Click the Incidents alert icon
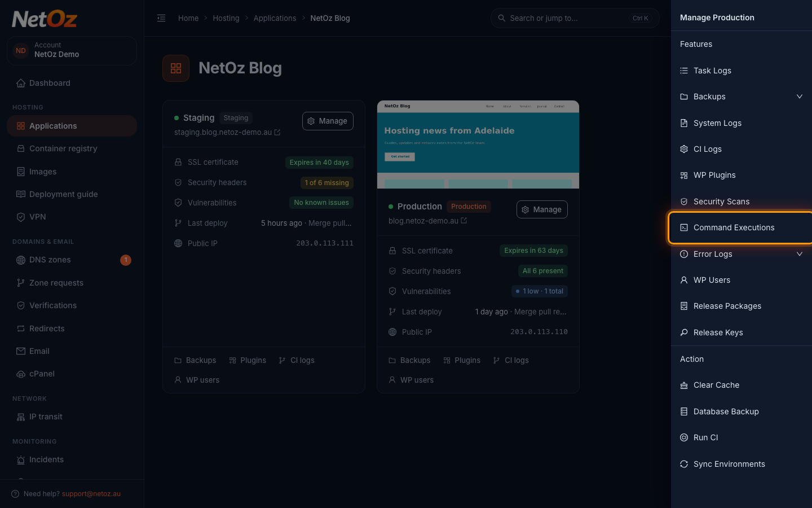Image resolution: width=812 pixels, height=508 pixels. [21, 459]
